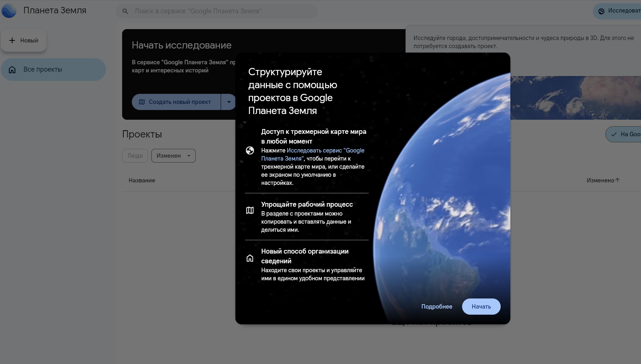The height and width of the screenshot is (364, 641).
Task: Toggle the "На Goo…" filter chip with checkmark
Action: [x=624, y=134]
